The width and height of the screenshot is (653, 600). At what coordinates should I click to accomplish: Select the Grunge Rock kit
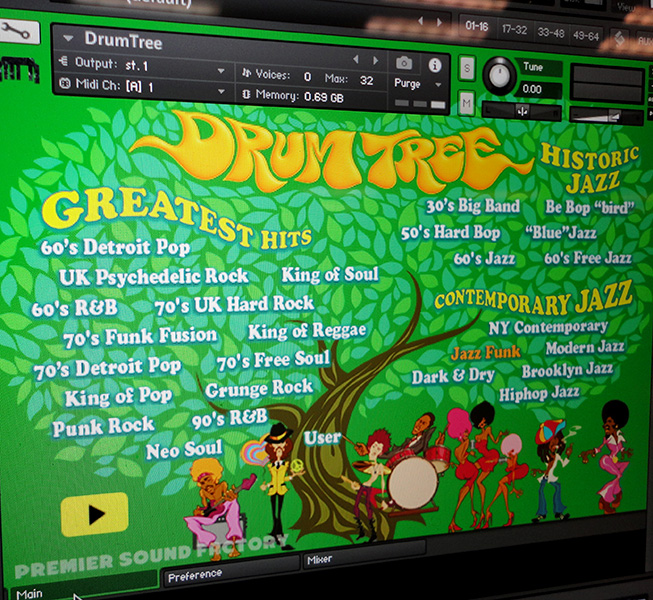pos(259,389)
